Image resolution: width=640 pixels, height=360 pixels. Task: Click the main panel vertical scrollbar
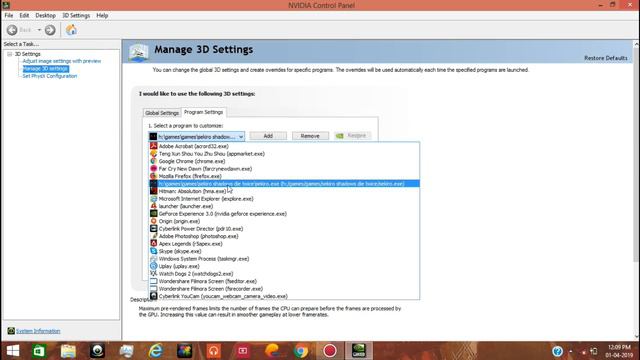point(636,155)
